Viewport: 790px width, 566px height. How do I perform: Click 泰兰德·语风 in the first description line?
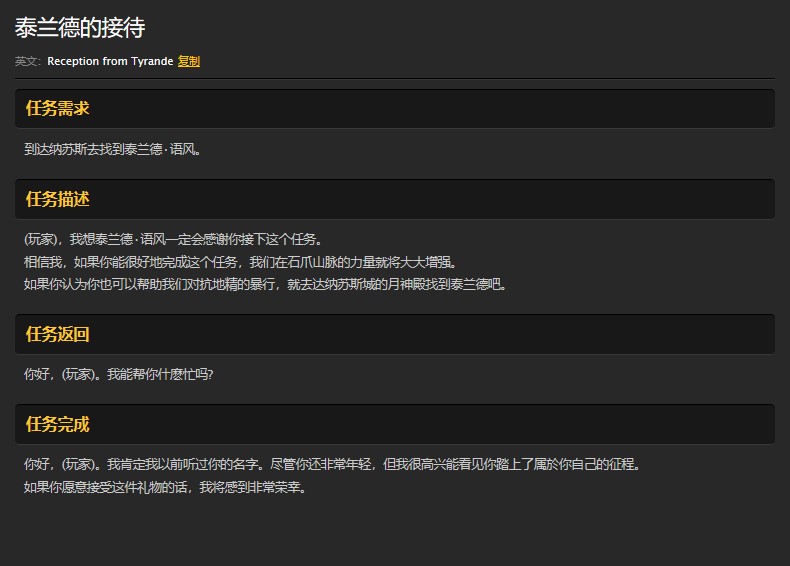coord(135,240)
